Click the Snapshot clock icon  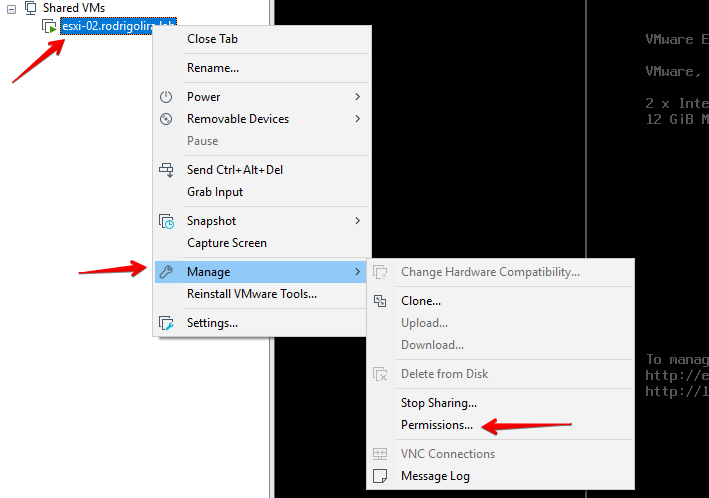167,221
